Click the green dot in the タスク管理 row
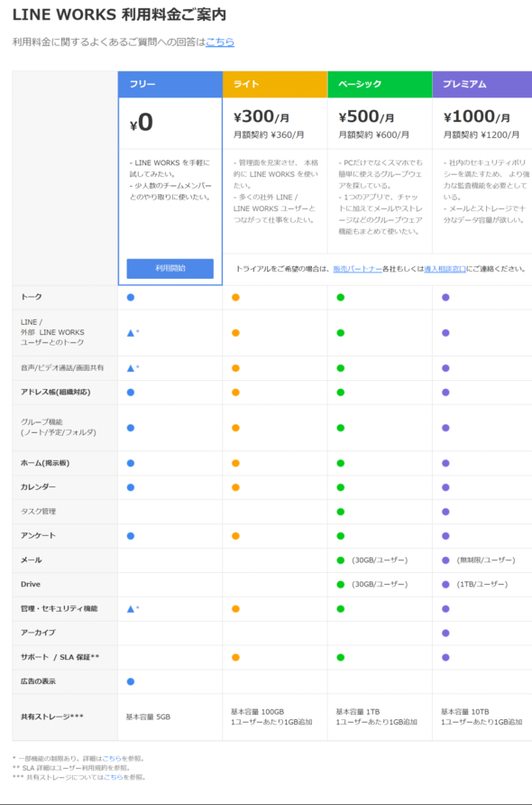The width and height of the screenshot is (532, 805). click(340, 512)
